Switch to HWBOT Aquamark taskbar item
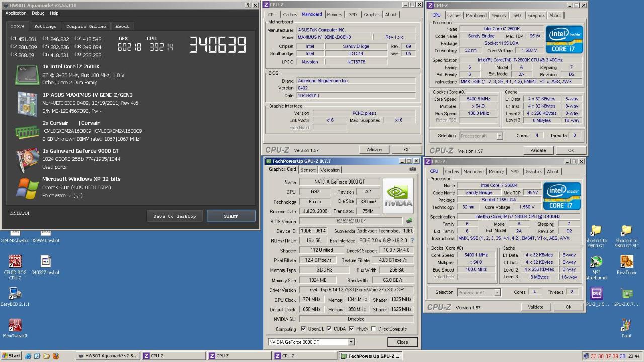 click(x=107, y=356)
